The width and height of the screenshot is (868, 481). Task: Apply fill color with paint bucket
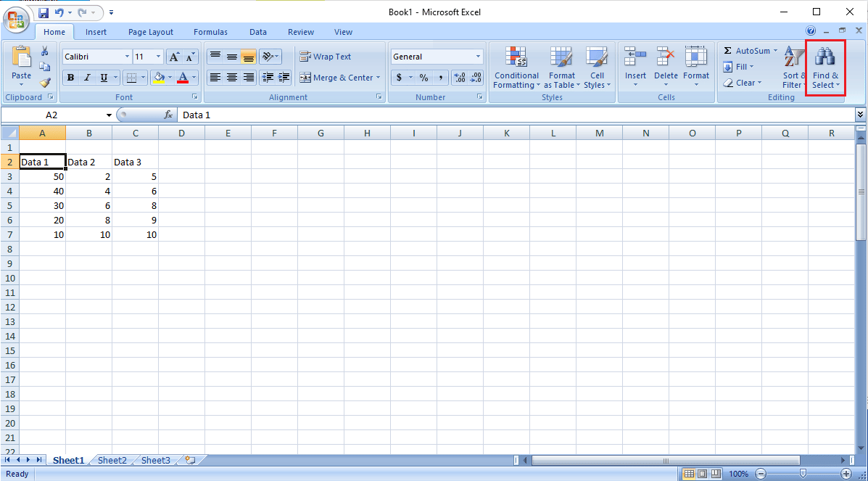pos(158,78)
